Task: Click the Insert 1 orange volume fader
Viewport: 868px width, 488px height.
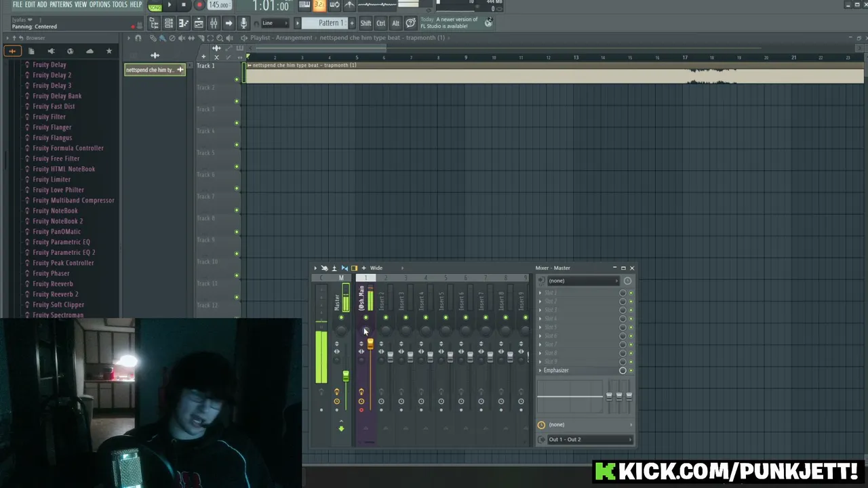Action: coord(370,344)
